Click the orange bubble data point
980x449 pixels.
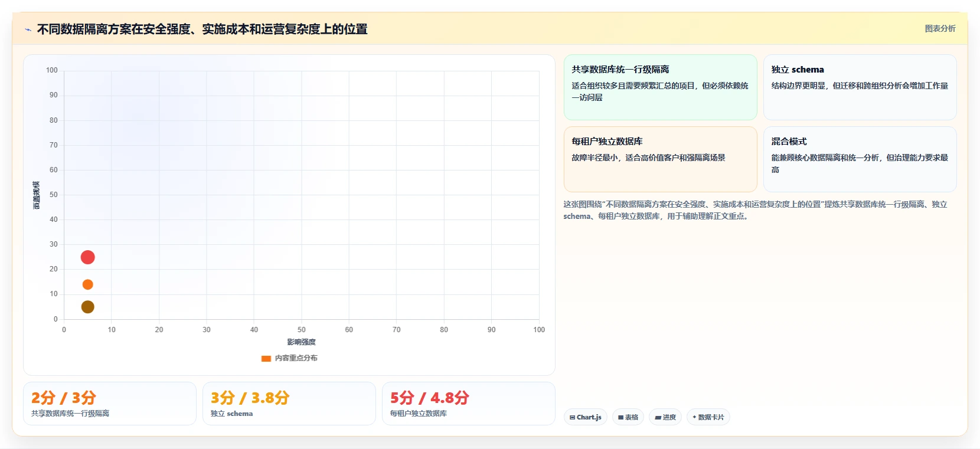coord(87,284)
